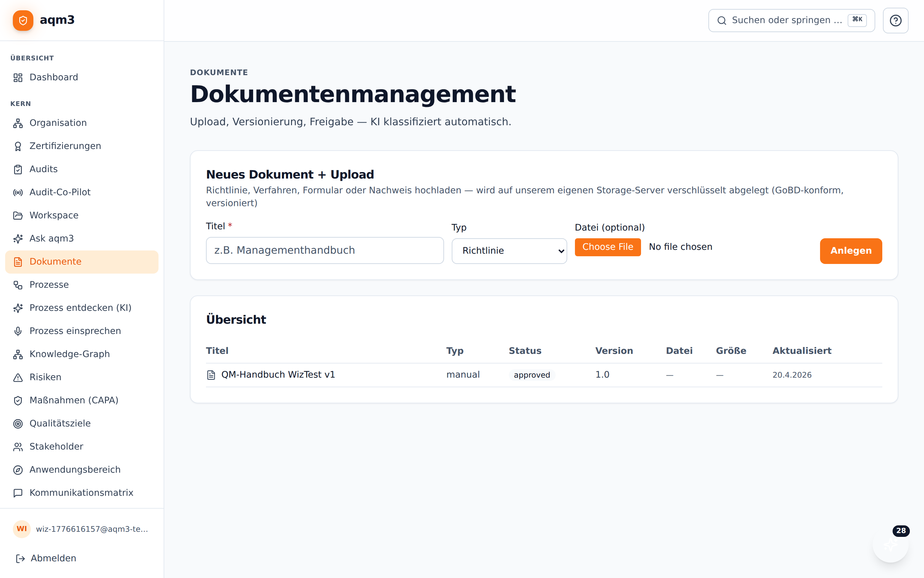This screenshot has height=578, width=924.
Task: Click the WI user avatar
Action: 22,529
